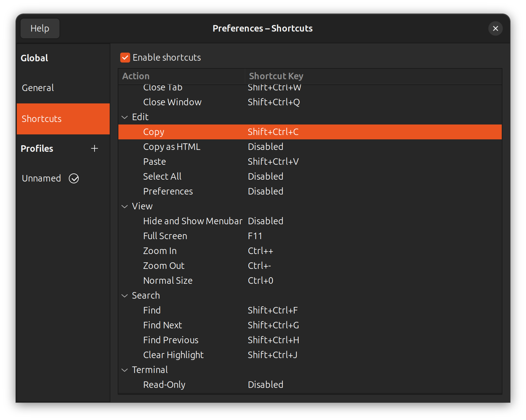Sort by the Action column header

[182, 76]
